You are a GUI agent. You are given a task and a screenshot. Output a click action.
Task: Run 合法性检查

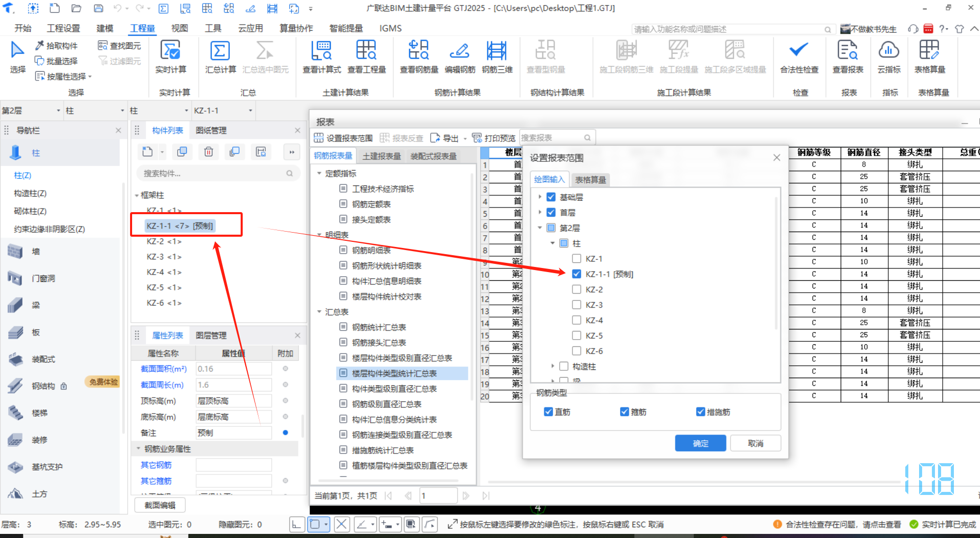click(x=799, y=57)
